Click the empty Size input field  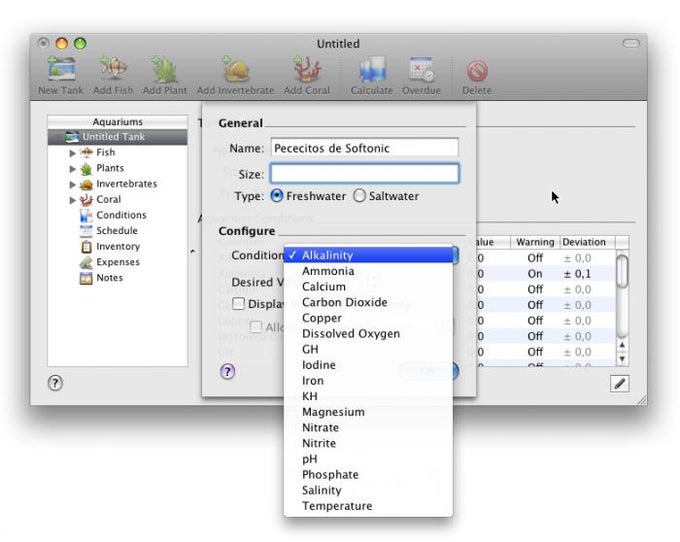tap(364, 173)
